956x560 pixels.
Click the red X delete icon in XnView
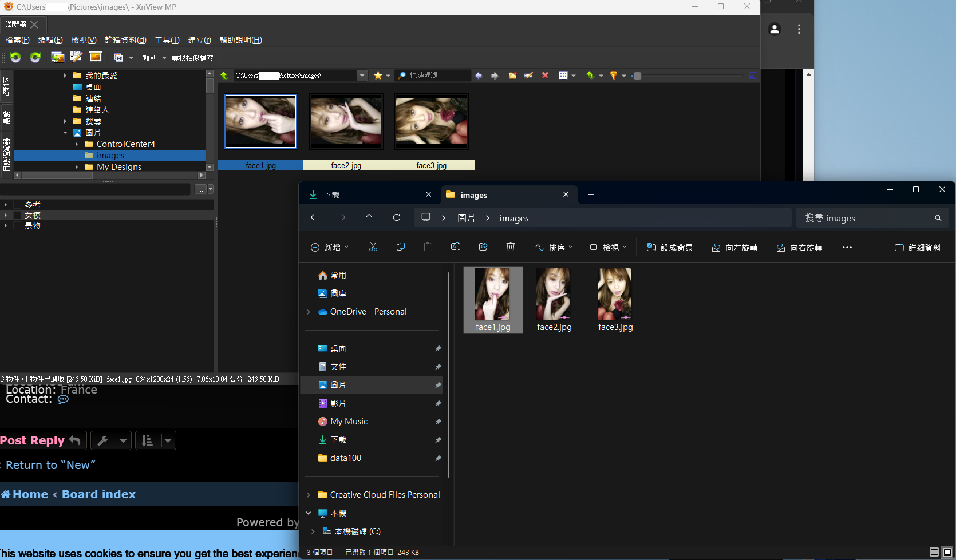pos(545,76)
